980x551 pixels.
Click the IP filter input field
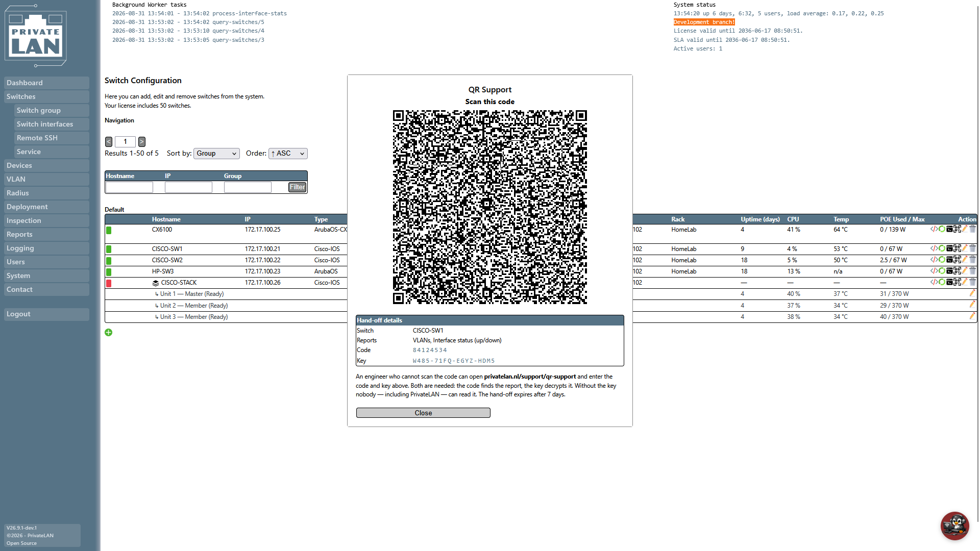[x=188, y=187]
